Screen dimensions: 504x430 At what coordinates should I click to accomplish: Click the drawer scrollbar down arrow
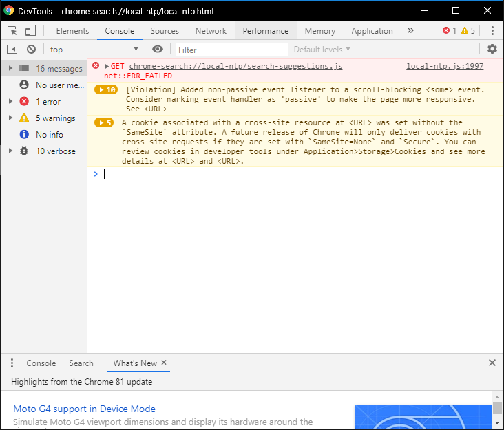[x=497, y=423]
